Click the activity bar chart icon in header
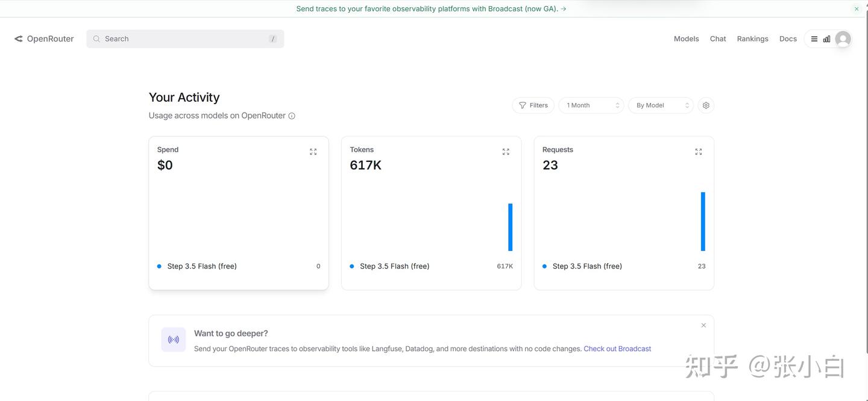Screen dimensions: 868x401 (826, 39)
